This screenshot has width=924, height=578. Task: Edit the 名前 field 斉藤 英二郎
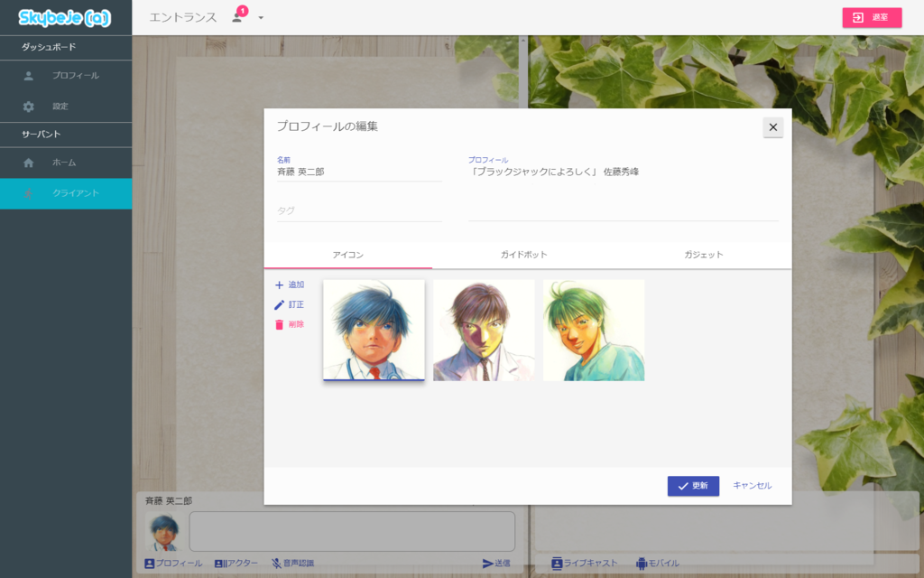(x=359, y=172)
